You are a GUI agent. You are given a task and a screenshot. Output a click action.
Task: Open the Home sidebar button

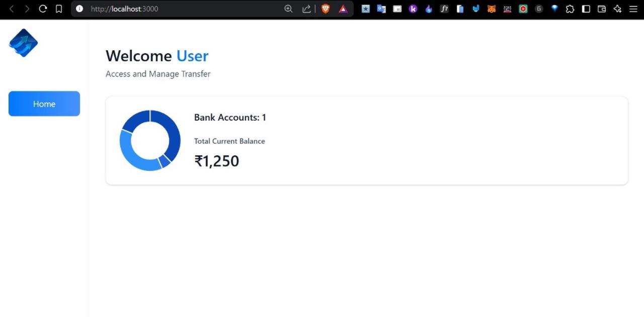click(x=44, y=104)
